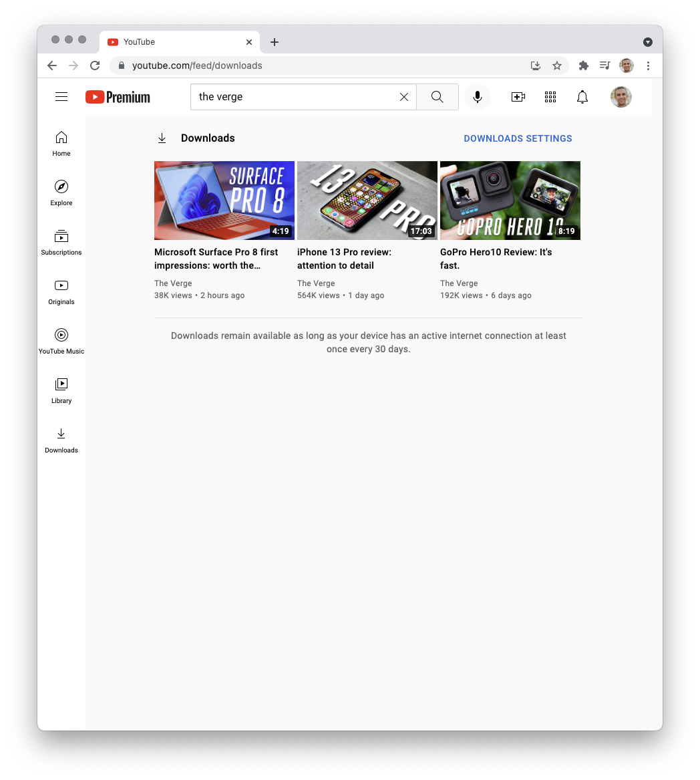
Task: Go to Explore in the sidebar
Action: coord(61,192)
